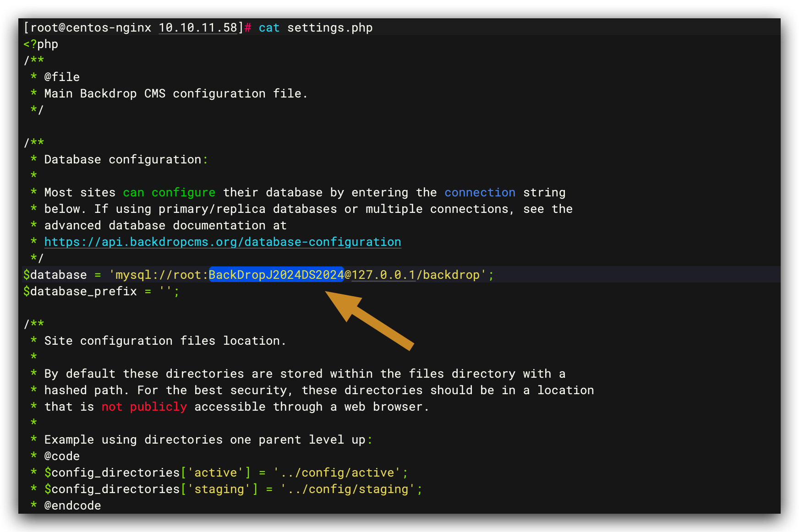The image size is (799, 532).
Task: Click the green text can configure
Action: click(169, 192)
